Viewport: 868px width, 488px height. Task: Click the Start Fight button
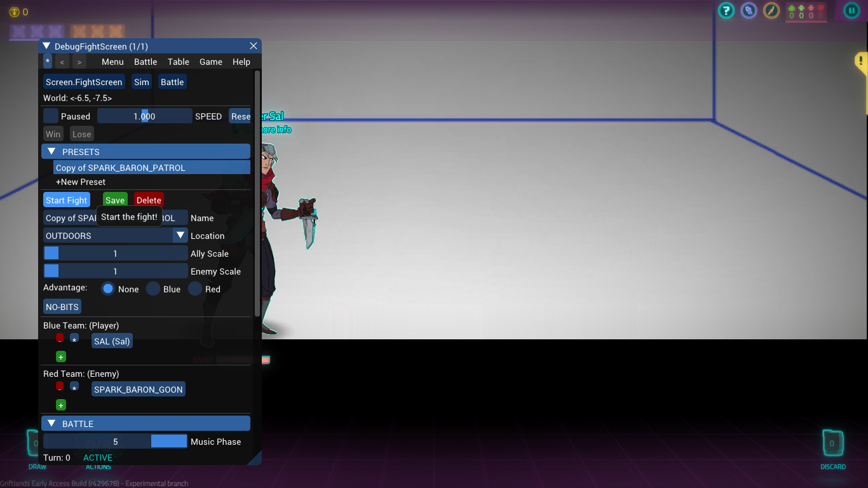[66, 200]
